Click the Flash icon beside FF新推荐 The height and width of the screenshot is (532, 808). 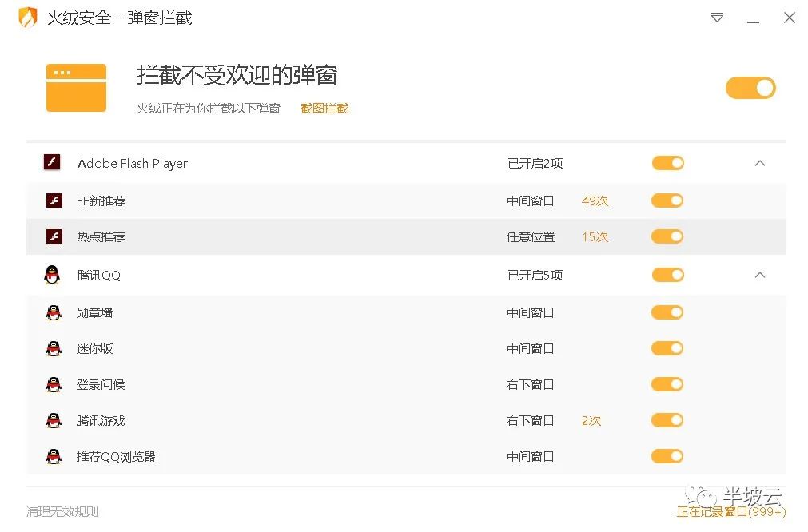[54, 200]
